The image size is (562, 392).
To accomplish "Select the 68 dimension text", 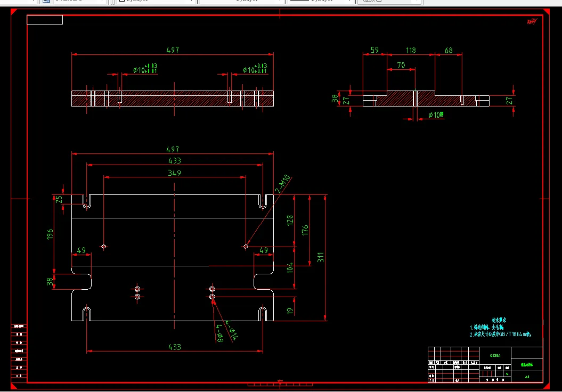I will pyautogui.click(x=449, y=50).
